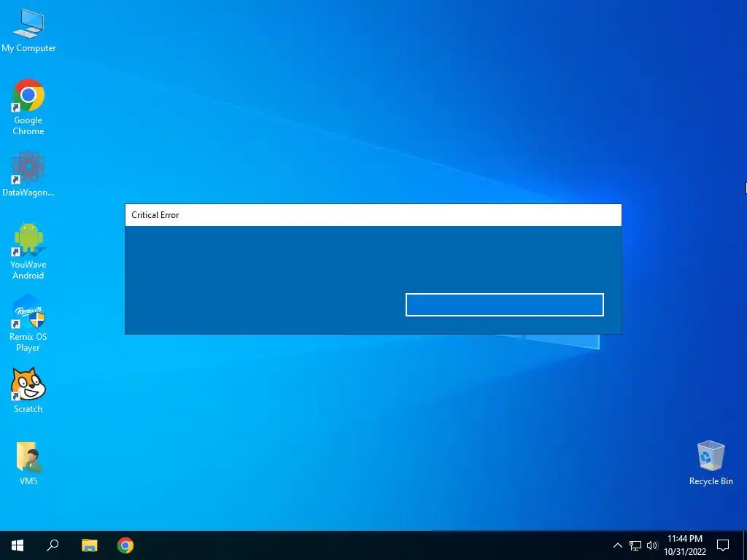Open taskbar search magnifier
Viewport: 747px width, 560px height.
[x=53, y=545]
